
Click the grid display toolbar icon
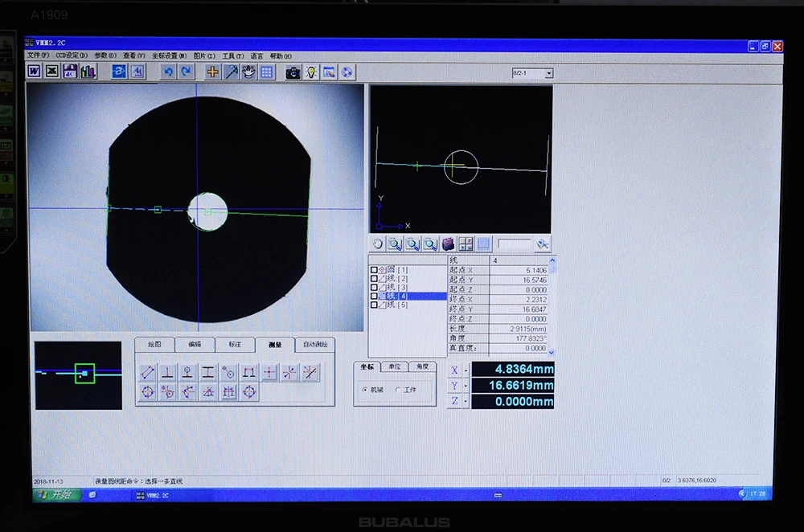267,72
